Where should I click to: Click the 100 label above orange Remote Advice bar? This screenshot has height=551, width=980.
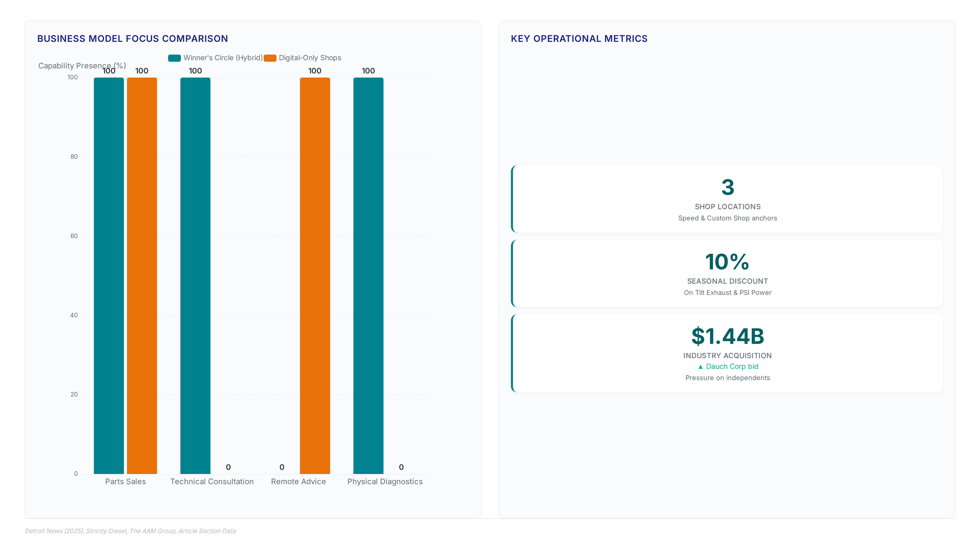click(315, 71)
